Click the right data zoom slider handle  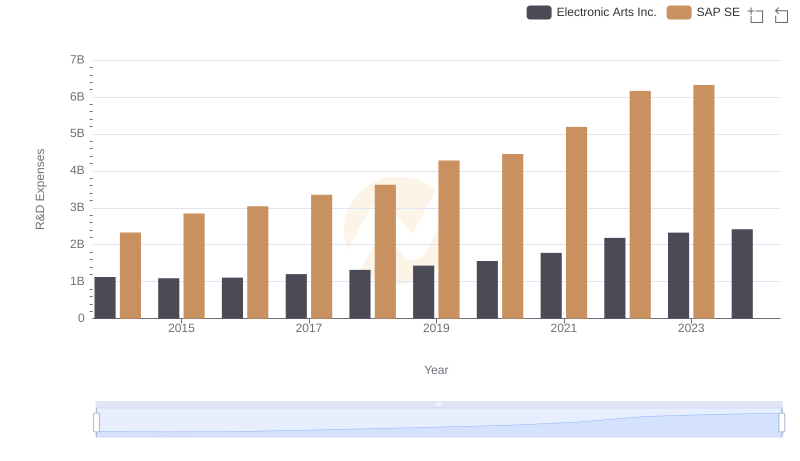(781, 423)
